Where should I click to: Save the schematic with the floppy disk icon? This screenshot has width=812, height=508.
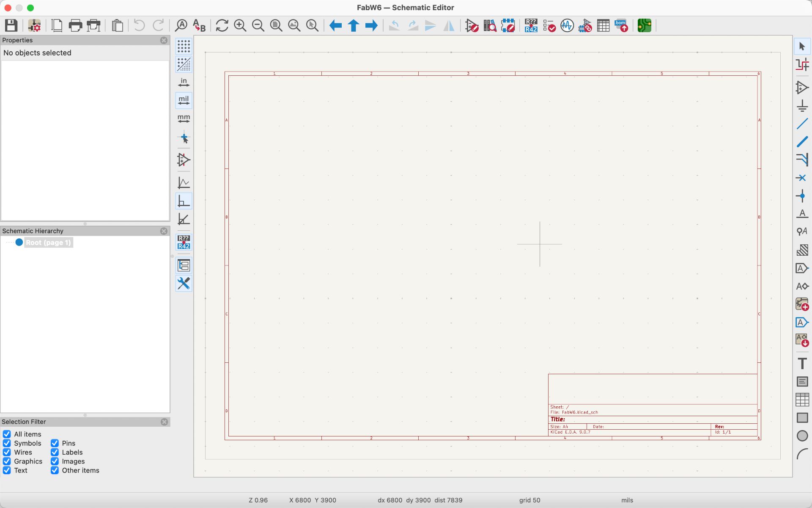pos(11,25)
